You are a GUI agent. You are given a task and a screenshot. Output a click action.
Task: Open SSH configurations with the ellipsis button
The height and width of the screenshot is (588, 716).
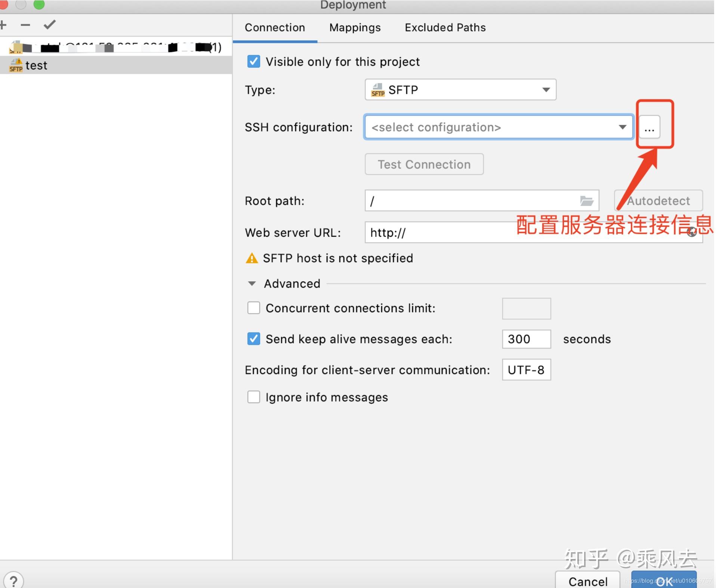point(649,127)
